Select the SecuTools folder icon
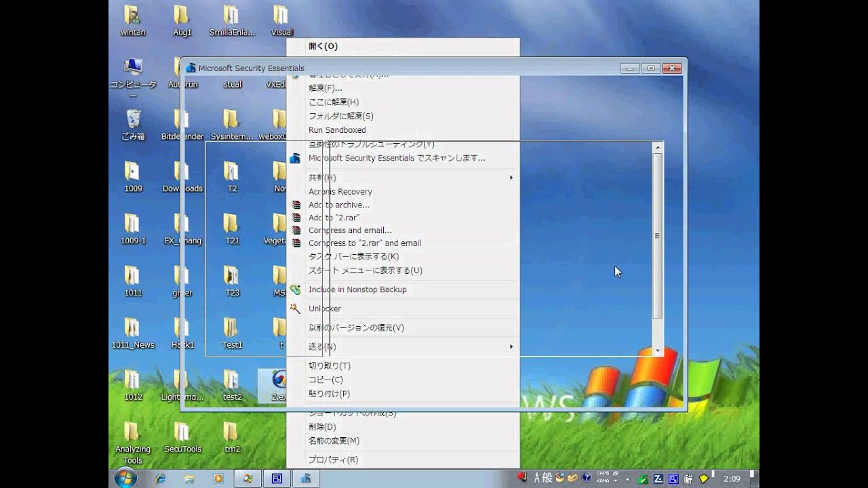This screenshot has height=488, width=868. pyautogui.click(x=182, y=438)
